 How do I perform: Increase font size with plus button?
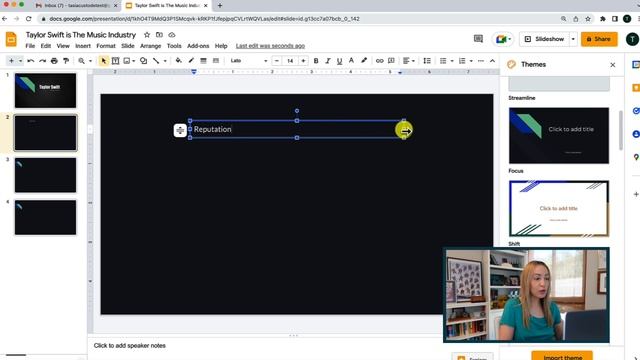303,61
